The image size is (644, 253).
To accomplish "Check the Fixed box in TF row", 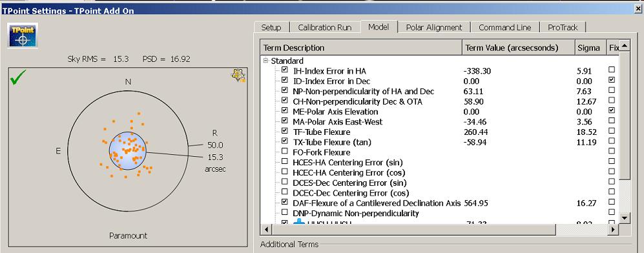I will click(612, 131).
